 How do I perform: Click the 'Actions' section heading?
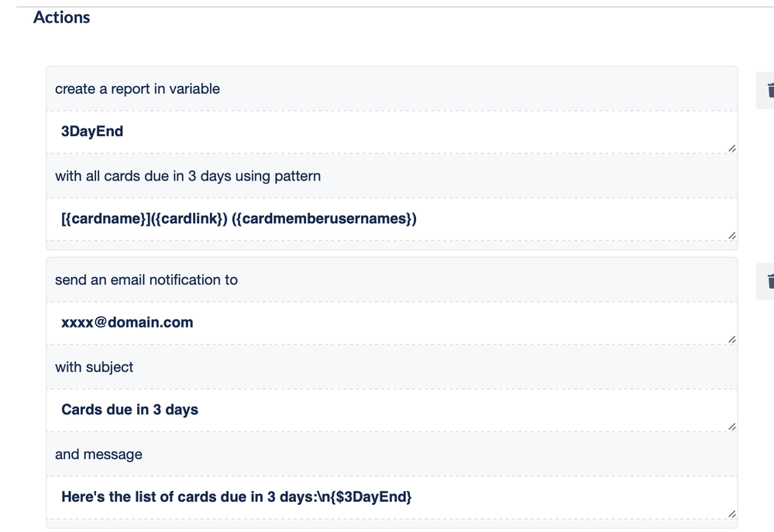[61, 17]
